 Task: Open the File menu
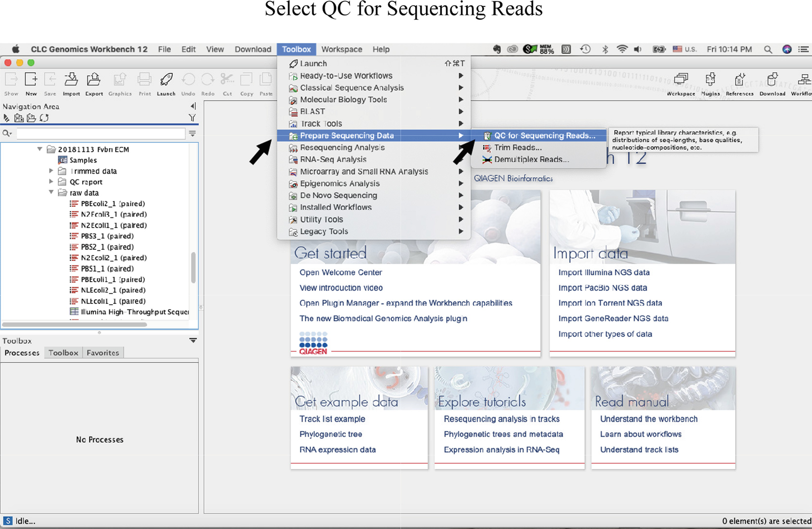click(164, 49)
